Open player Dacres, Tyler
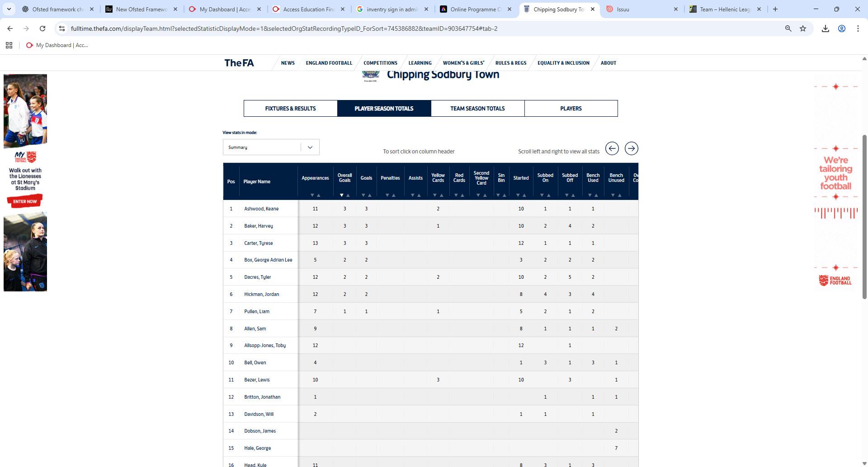Viewport: 868px width, 467px height. click(258, 277)
